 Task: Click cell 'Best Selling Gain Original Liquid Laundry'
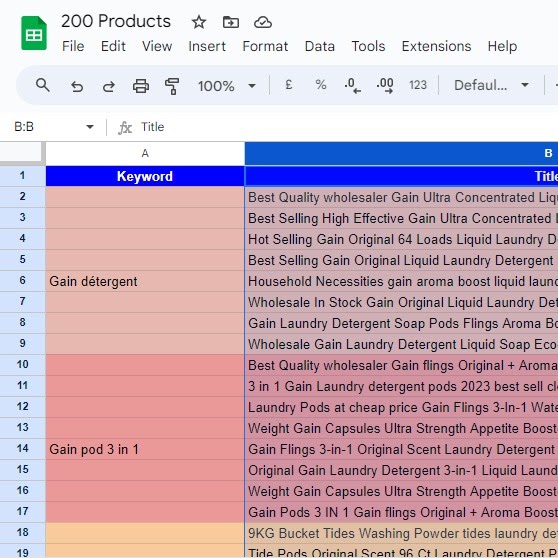[401, 260]
